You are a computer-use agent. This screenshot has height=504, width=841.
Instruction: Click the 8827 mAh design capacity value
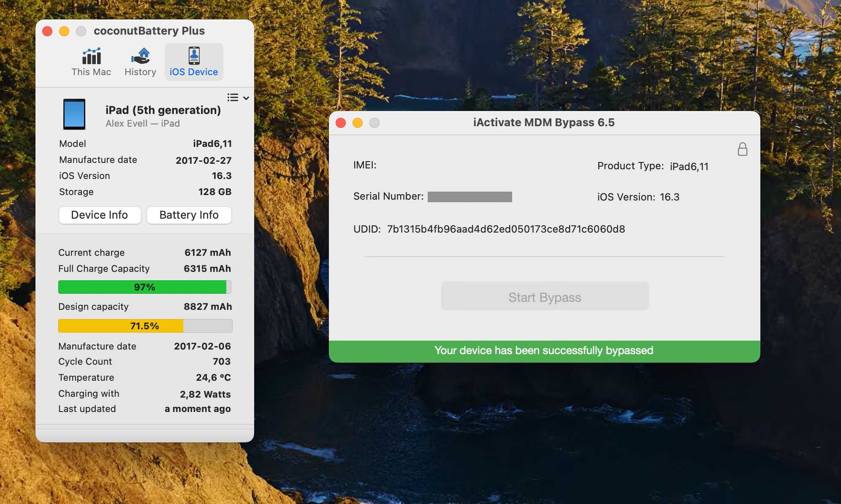click(208, 307)
